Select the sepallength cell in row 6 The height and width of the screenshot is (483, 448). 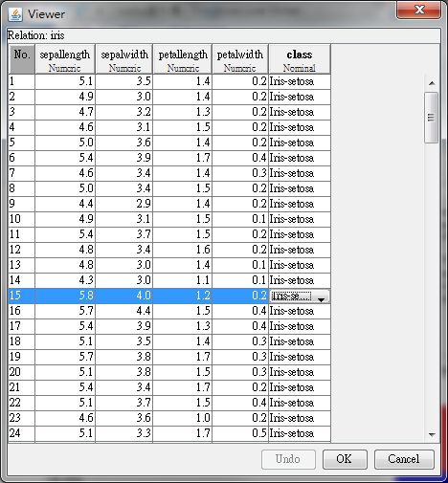pos(65,158)
